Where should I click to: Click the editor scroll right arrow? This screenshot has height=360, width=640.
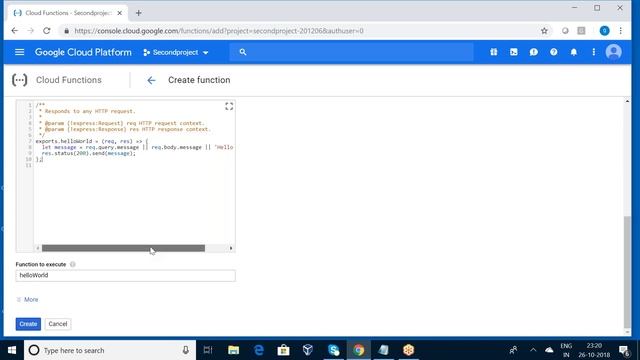click(231, 248)
